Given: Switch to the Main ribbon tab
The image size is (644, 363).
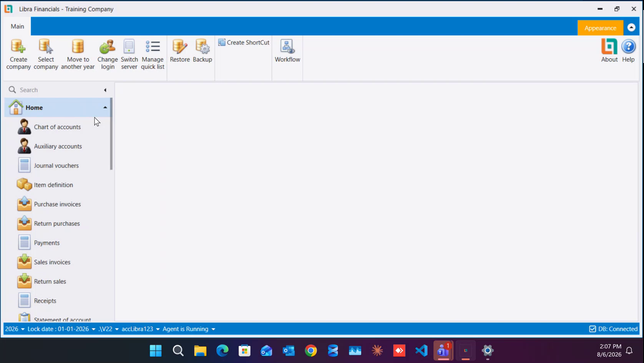Looking at the screenshot, I should pos(17,26).
